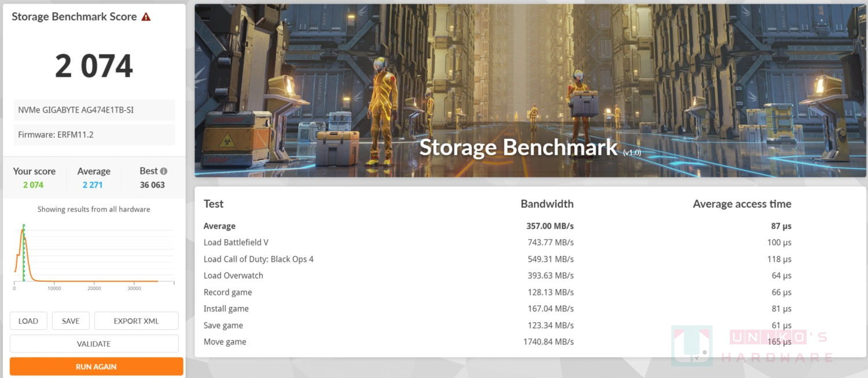This screenshot has height=378, width=868.
Task: Select the large 2 074 score number
Action: point(94,66)
